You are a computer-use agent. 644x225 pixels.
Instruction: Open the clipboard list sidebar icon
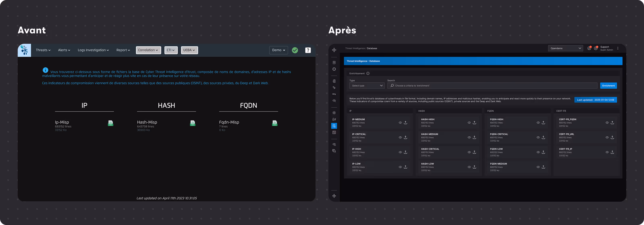pos(334,81)
